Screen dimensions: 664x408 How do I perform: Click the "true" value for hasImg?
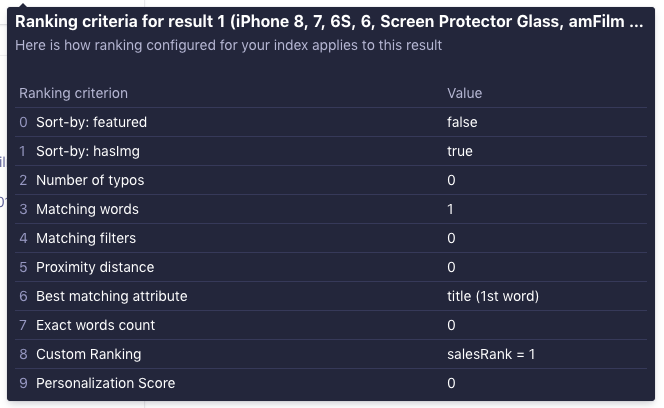[460, 151]
